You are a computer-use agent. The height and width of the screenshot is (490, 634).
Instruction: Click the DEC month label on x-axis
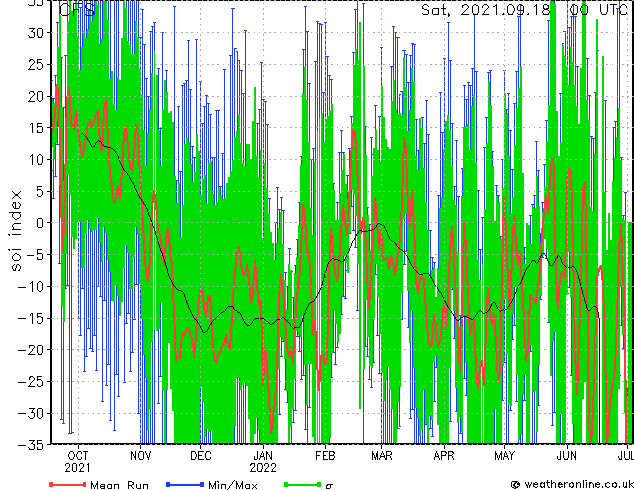tap(201, 454)
